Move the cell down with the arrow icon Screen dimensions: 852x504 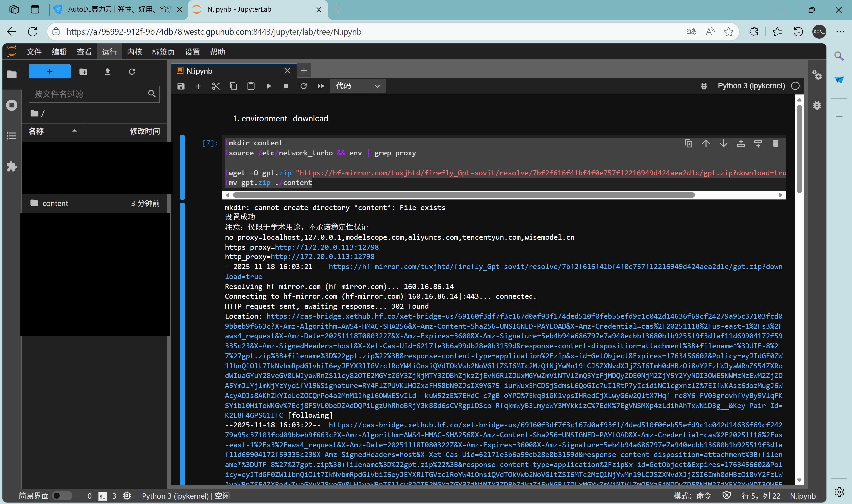tap(723, 144)
